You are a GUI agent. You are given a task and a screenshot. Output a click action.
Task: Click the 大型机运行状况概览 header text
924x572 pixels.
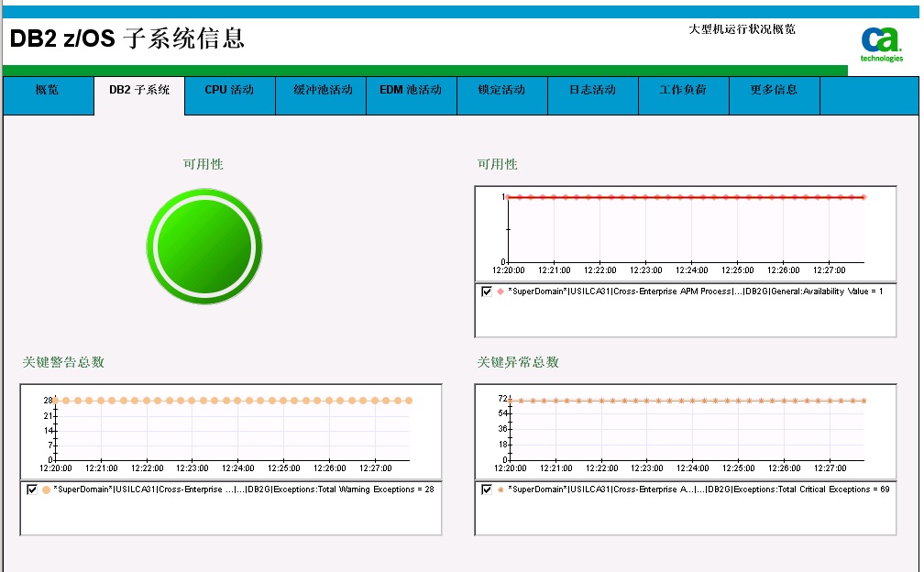(x=742, y=28)
